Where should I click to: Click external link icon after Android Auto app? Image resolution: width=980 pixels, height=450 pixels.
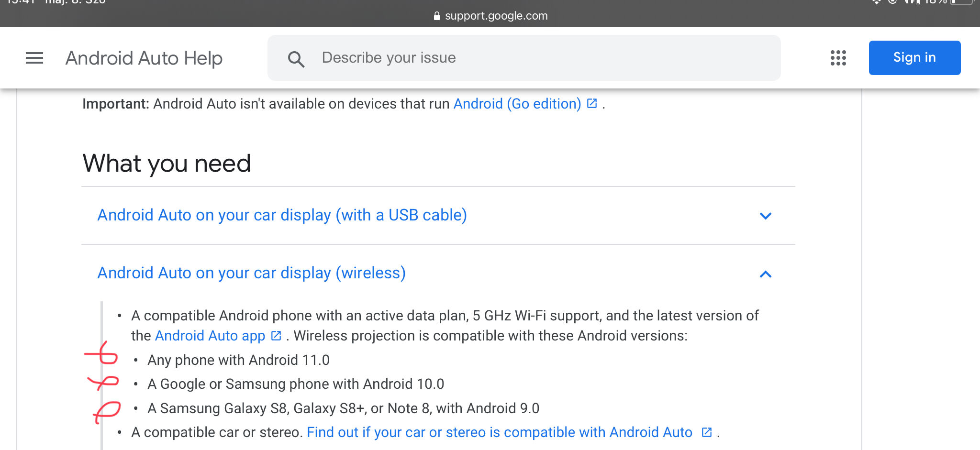[276, 336]
